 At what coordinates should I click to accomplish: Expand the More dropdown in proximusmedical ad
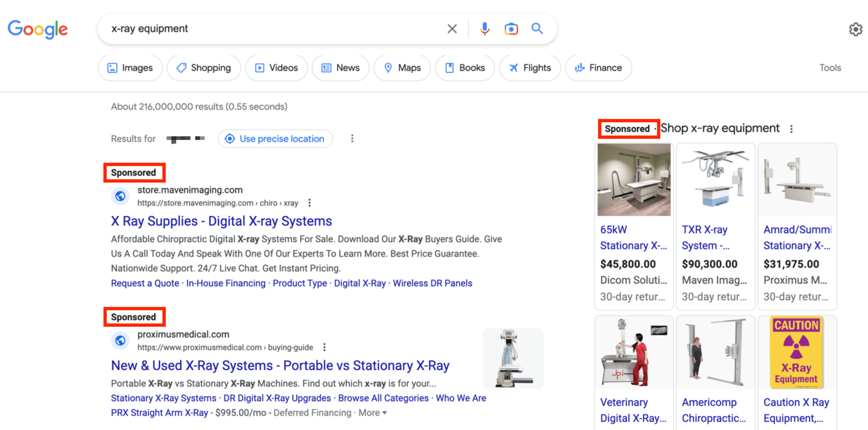click(372, 412)
